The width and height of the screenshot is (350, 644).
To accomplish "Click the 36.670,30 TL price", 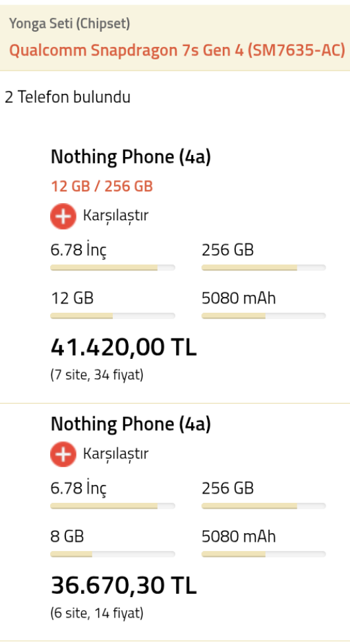I will (x=123, y=586).
